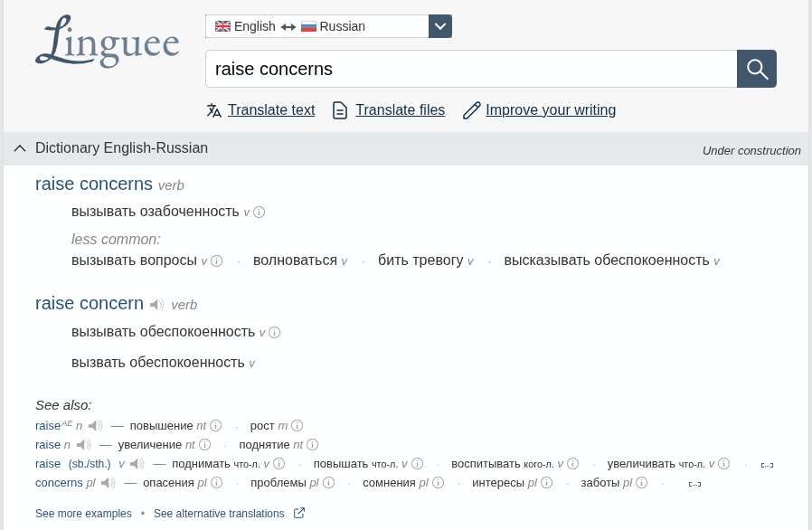Open the English–Russian language dropdown arrow
This screenshot has width=812, height=530.
(x=440, y=26)
